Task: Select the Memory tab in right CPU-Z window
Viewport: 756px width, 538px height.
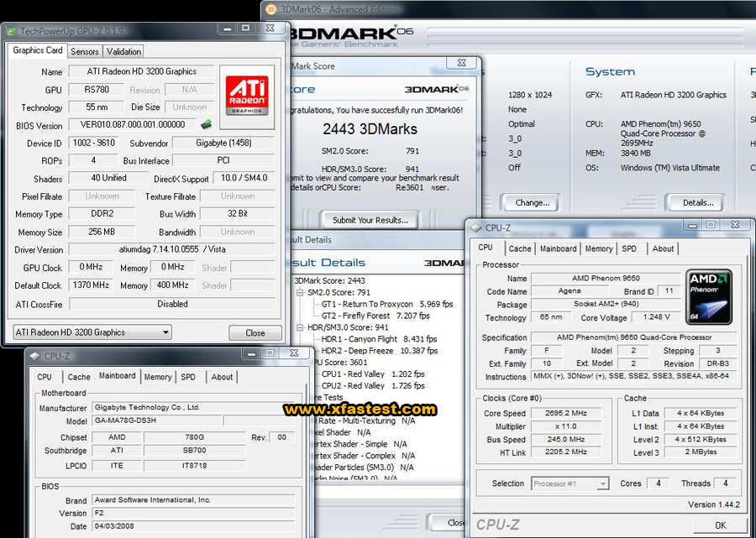Action: click(x=598, y=248)
